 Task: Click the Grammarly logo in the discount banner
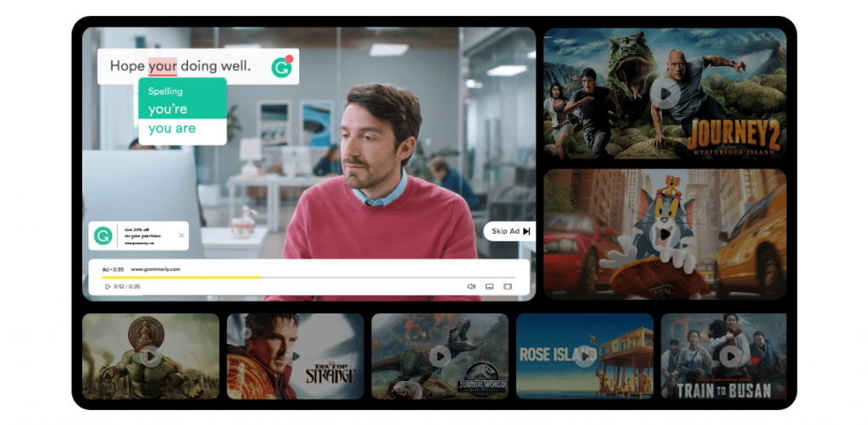(x=103, y=235)
